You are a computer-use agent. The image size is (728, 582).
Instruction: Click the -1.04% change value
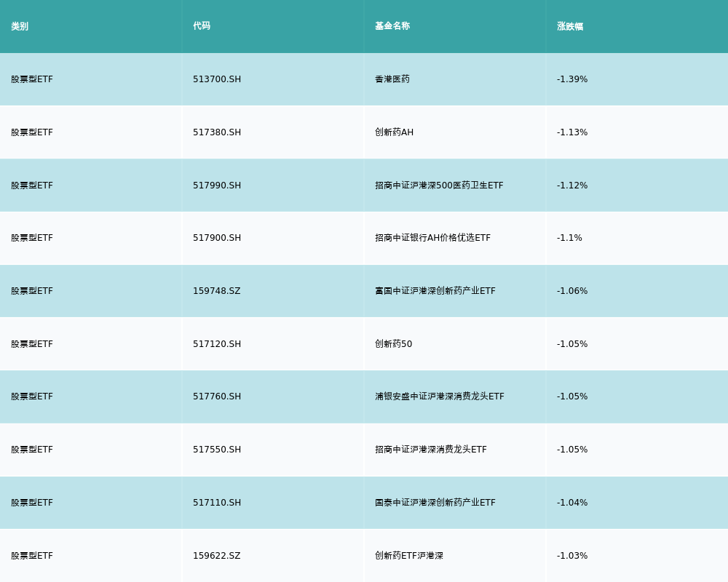point(572,503)
